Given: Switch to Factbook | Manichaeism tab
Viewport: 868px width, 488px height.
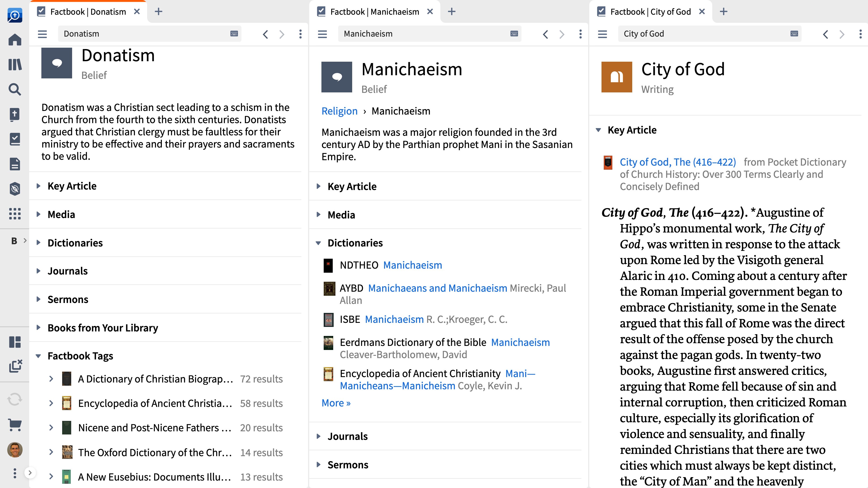Looking at the screenshot, I should [x=374, y=12].
